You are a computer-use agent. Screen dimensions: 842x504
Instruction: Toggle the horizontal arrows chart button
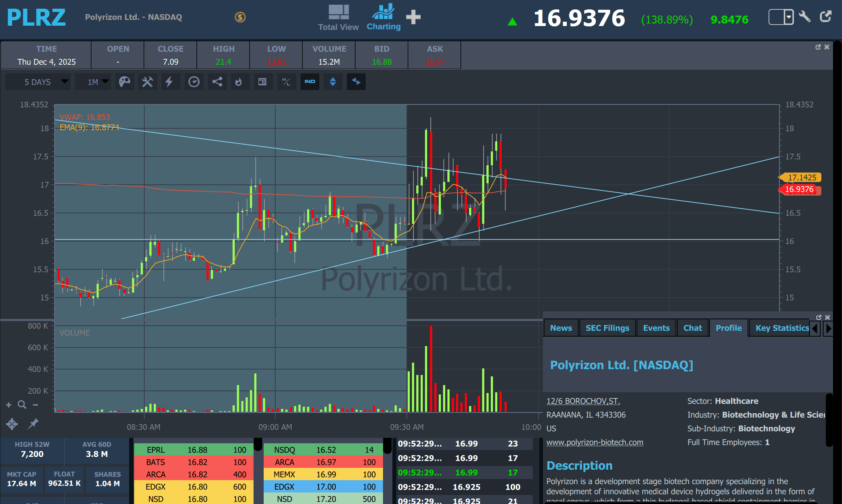point(356,82)
